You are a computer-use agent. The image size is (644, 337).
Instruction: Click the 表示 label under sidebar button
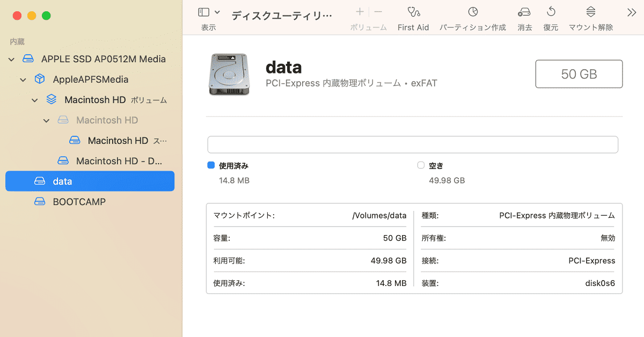[209, 27]
